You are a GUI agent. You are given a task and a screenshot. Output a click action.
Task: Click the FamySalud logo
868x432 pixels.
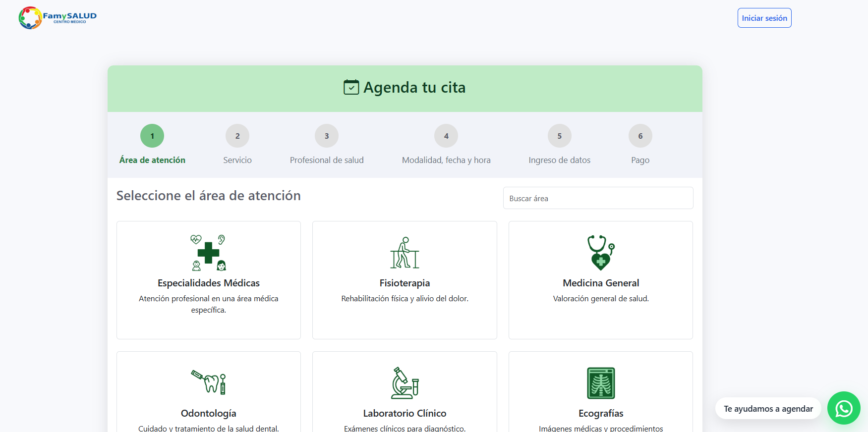[x=58, y=18]
